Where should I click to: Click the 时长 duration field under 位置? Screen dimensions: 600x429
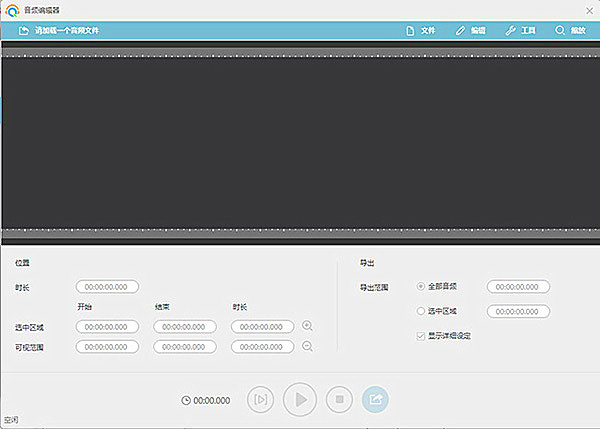tap(107, 287)
